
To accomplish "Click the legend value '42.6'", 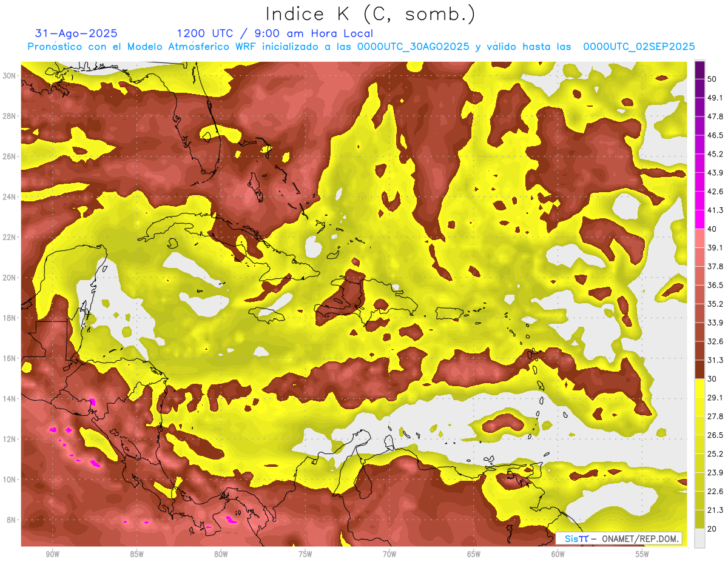I will pyautogui.click(x=715, y=192).
